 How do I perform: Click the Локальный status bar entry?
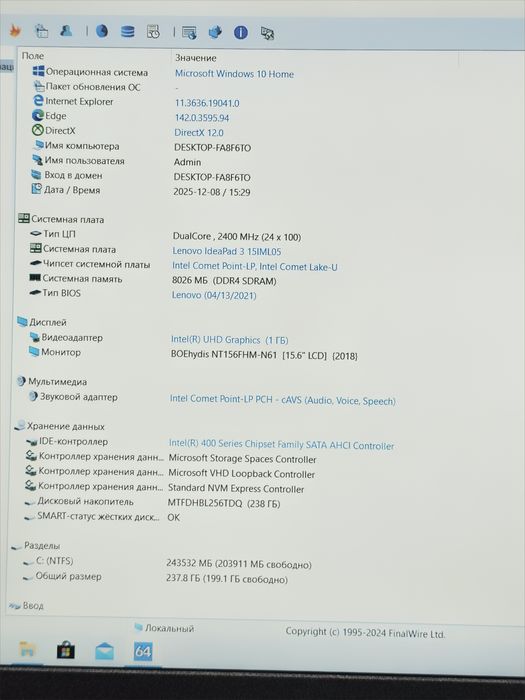(x=170, y=628)
